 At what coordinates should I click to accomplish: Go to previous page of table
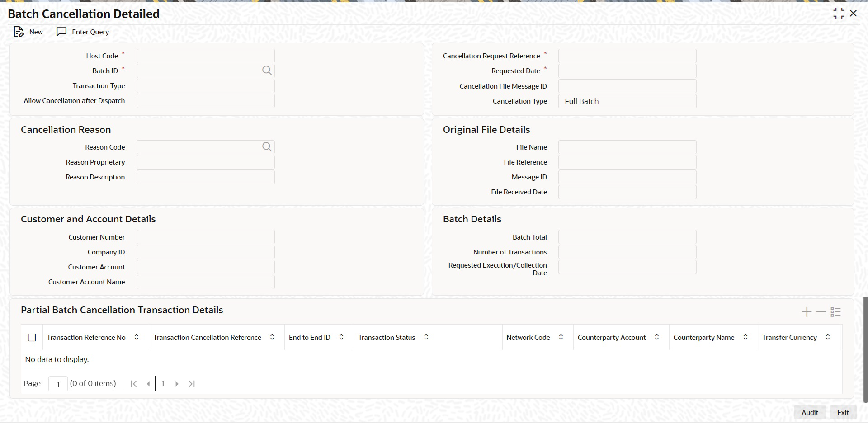pyautogui.click(x=148, y=384)
